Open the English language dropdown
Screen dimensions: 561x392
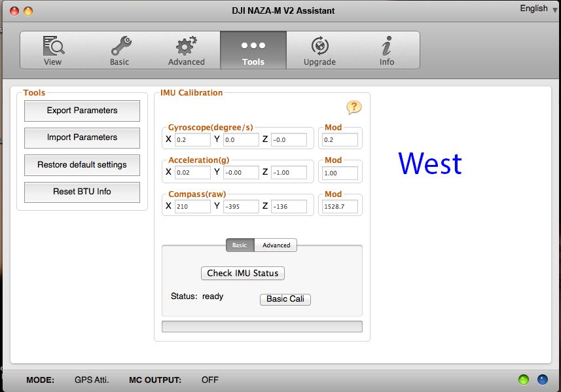(539, 9)
